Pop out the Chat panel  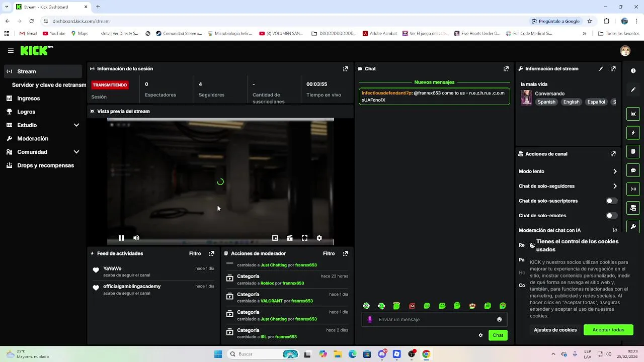coord(506,69)
